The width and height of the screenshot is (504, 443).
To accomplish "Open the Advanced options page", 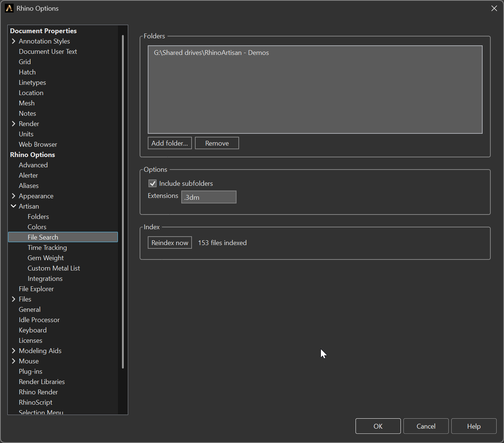I will (x=33, y=165).
